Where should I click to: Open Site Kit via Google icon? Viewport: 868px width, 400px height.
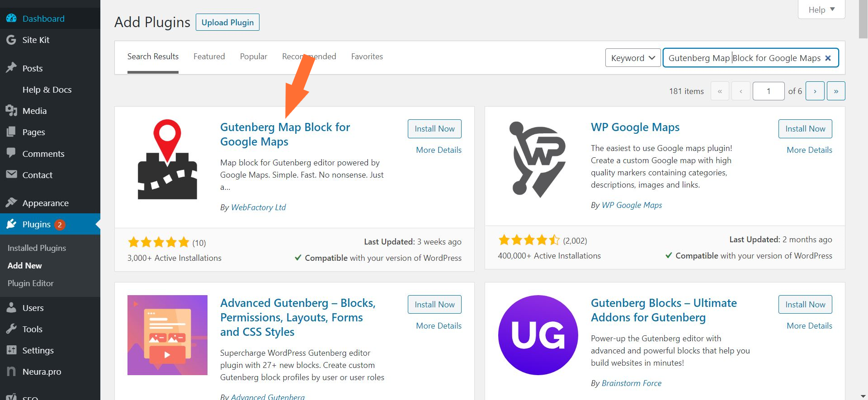click(11, 40)
